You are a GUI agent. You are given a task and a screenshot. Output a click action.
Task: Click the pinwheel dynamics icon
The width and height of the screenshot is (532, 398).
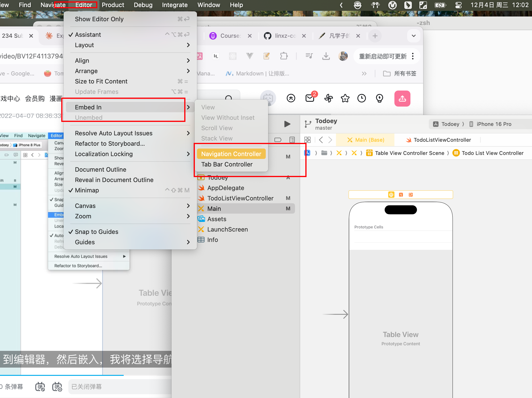tap(328, 98)
